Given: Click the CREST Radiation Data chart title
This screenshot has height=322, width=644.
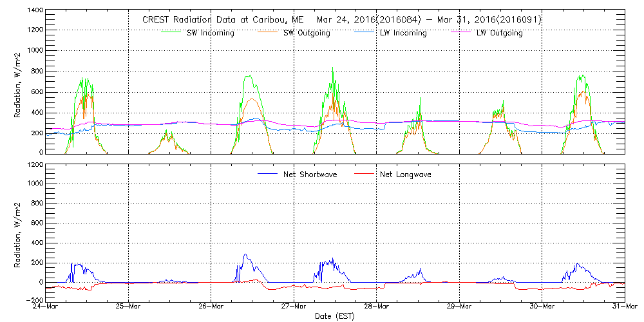Looking at the screenshot, I should click(x=342, y=20).
